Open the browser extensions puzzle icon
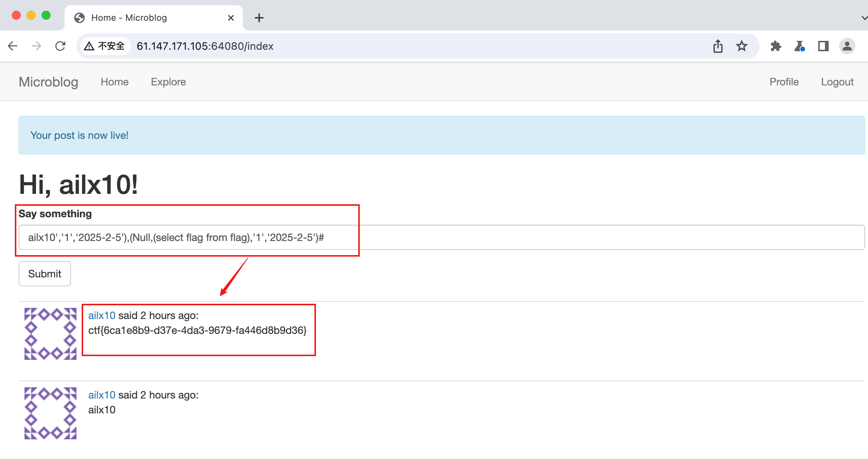Image resolution: width=868 pixels, height=459 pixels. coord(776,46)
